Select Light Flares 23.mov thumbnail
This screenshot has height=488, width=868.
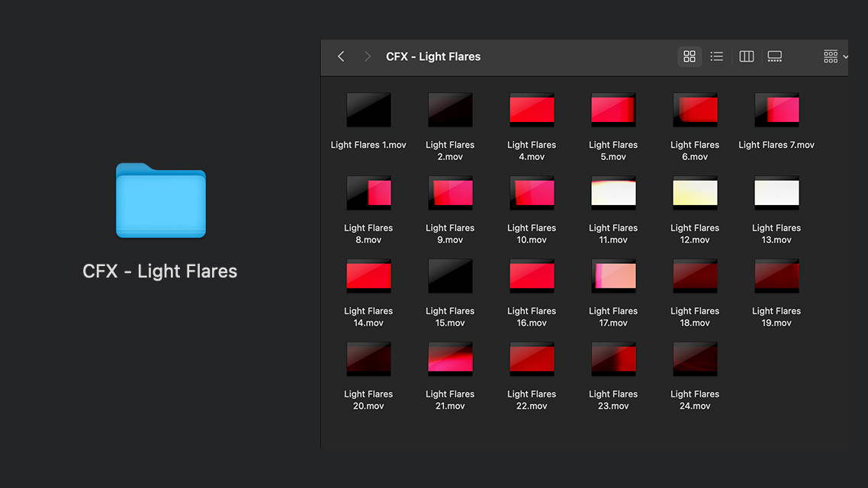tap(613, 359)
